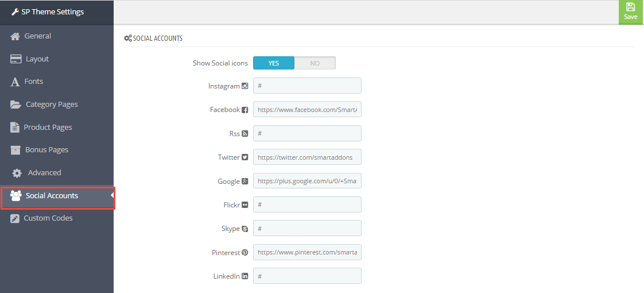Set Show Social icons to YES
The height and width of the screenshot is (293, 644).
tap(274, 63)
